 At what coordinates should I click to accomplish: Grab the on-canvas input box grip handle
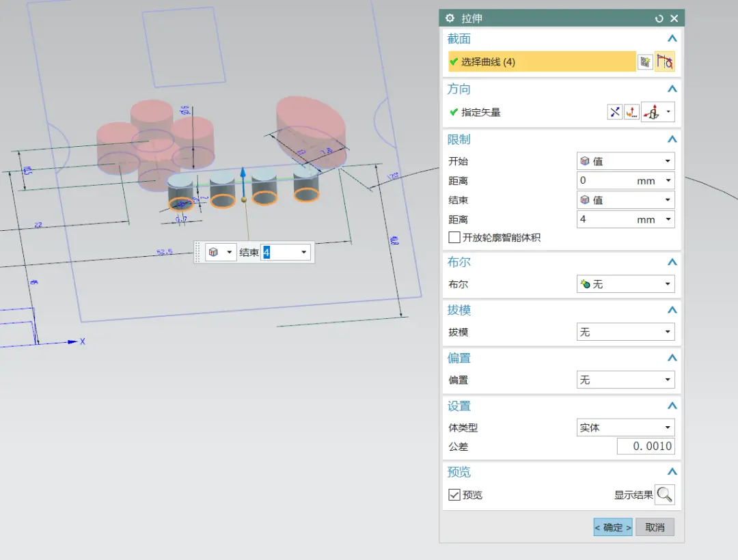(x=197, y=253)
